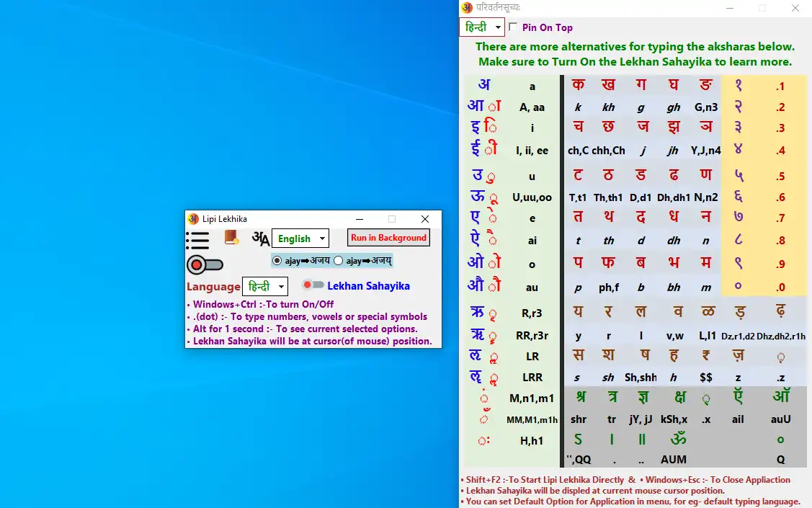The image size is (812, 508).
Task: Click the 'RR,r3r' mapping text
Action: pyautogui.click(x=532, y=336)
